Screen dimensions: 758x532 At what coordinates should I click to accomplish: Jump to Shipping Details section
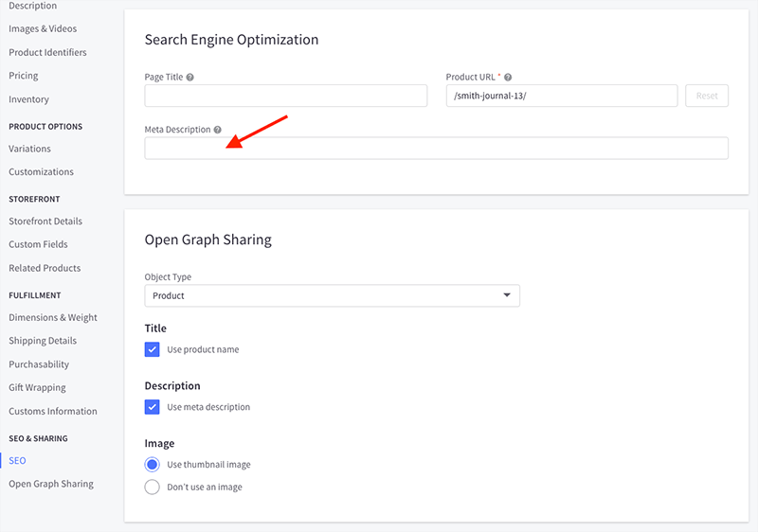pos(43,341)
